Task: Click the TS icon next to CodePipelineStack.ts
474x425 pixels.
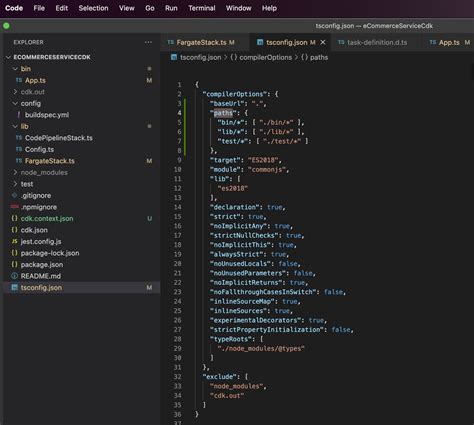Action: 19,138
